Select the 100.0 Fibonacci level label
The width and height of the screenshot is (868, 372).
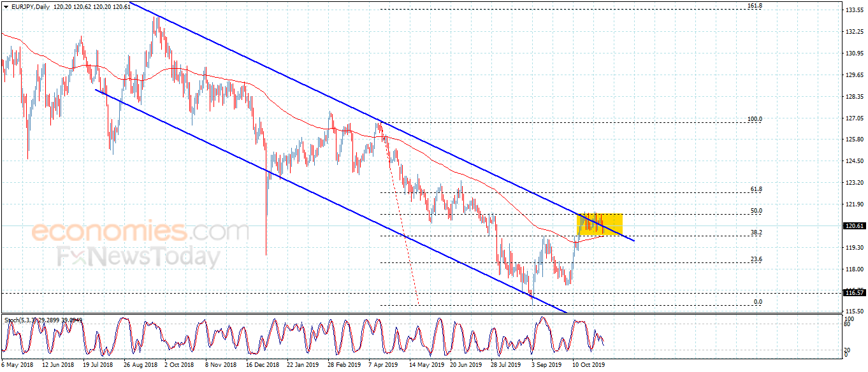tap(755, 119)
